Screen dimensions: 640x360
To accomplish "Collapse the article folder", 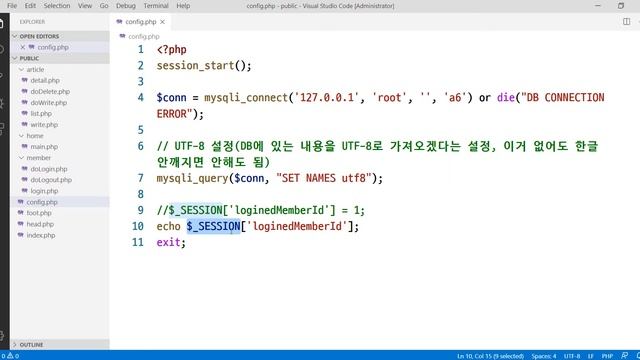I will pyautogui.click(x=21, y=69).
